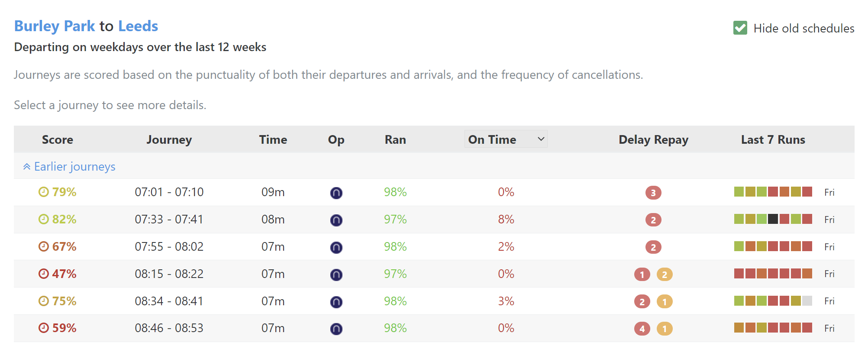Toggle Hide old schedules checkbox

(740, 28)
